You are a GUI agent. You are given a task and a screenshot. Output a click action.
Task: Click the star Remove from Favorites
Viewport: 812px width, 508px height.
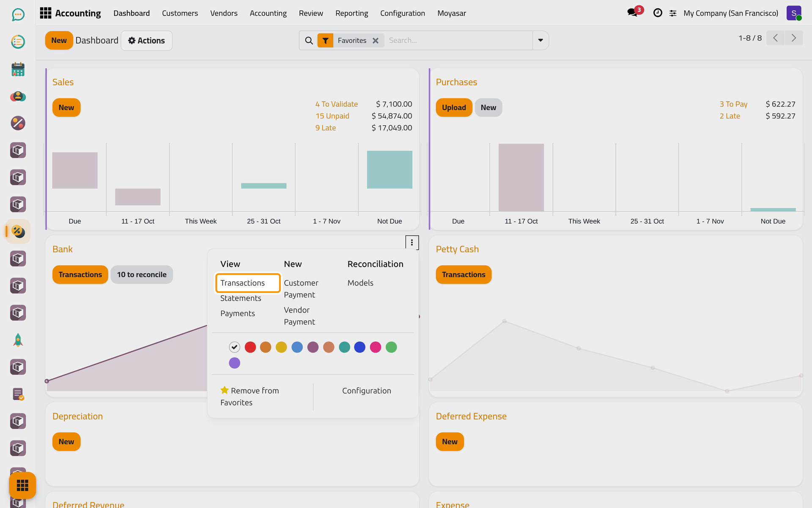(x=250, y=397)
